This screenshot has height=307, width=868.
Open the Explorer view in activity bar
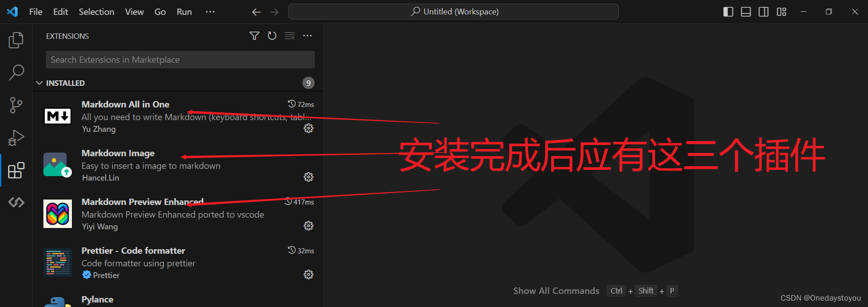[16, 40]
